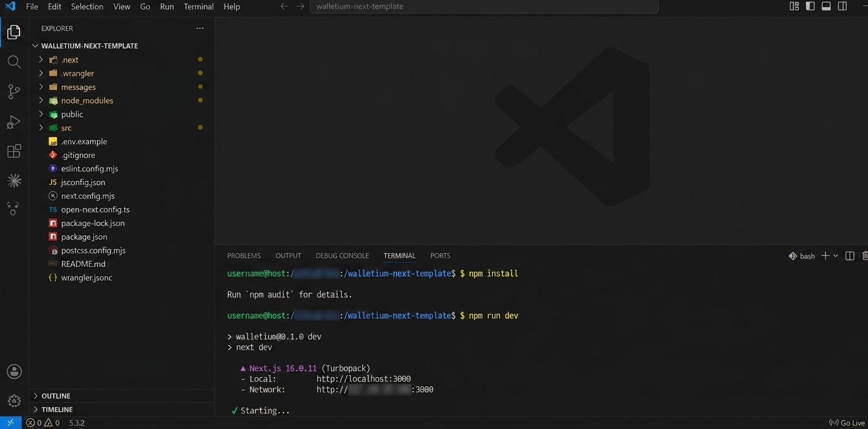868x429 pixels.
Task: Split the terminal pane
Action: 850,256
